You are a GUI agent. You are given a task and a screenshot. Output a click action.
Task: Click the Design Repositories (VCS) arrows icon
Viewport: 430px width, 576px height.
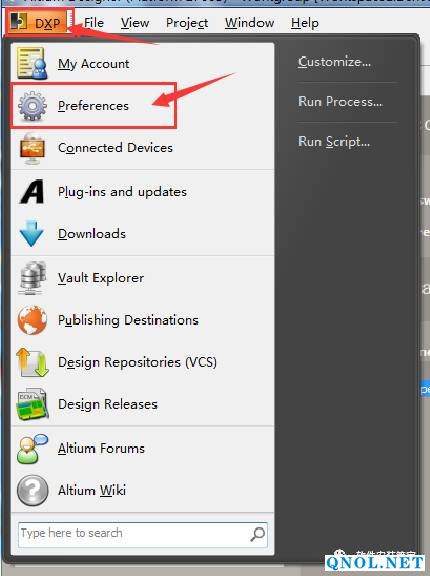point(32,362)
